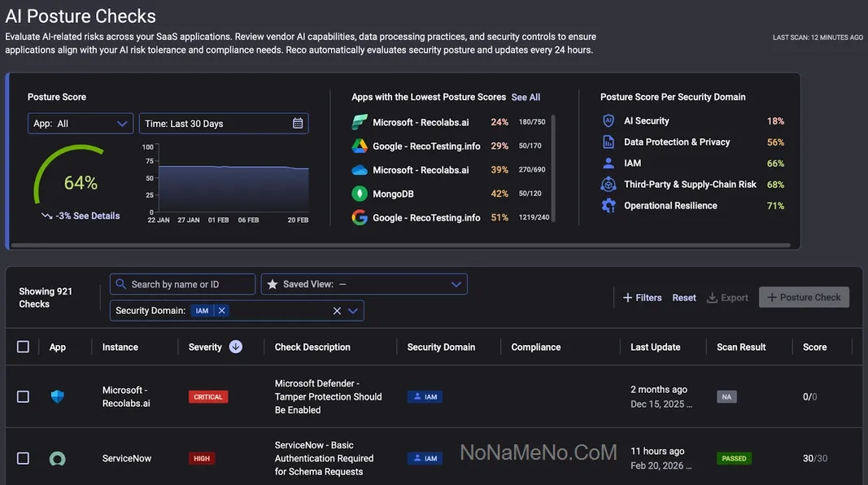Click the Microsoft Defender shield app icon

(x=57, y=397)
